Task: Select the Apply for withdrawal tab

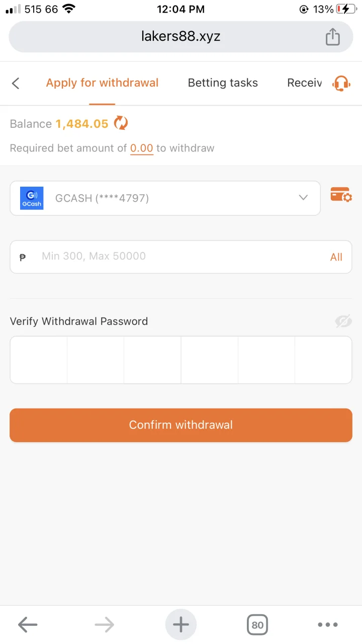Action: tap(102, 83)
